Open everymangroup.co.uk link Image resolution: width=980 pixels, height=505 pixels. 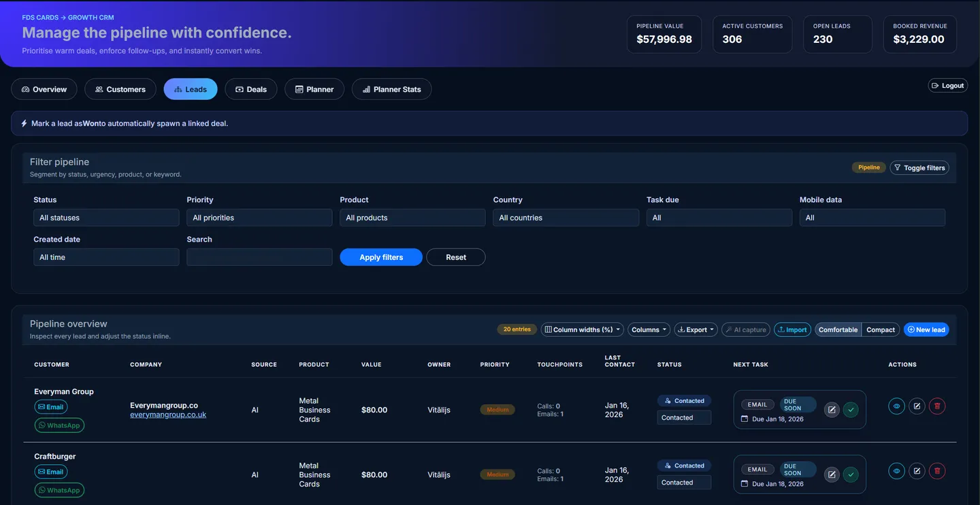168,414
